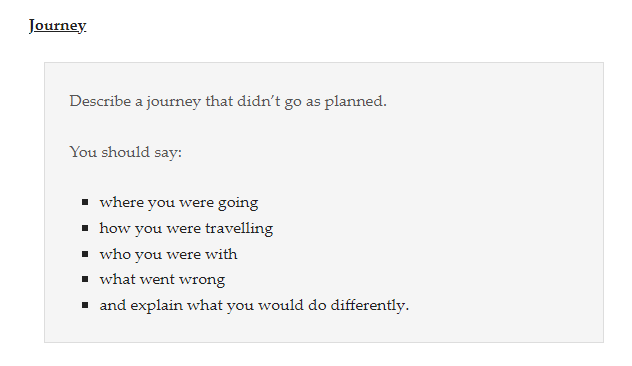The image size is (632, 366).
Task: Click the square bullet before 'where you were going'
Action: [85, 202]
